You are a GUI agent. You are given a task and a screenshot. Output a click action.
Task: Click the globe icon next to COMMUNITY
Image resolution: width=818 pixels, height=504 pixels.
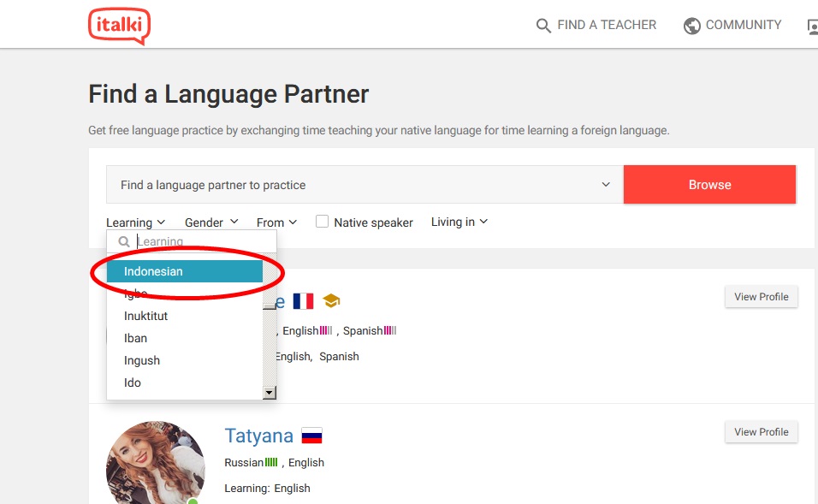(691, 25)
